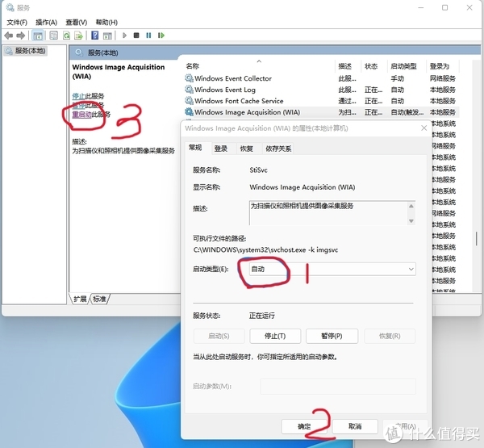Sort by 描述 column header
Image resolution: width=484 pixels, height=448 pixels.
click(x=348, y=66)
